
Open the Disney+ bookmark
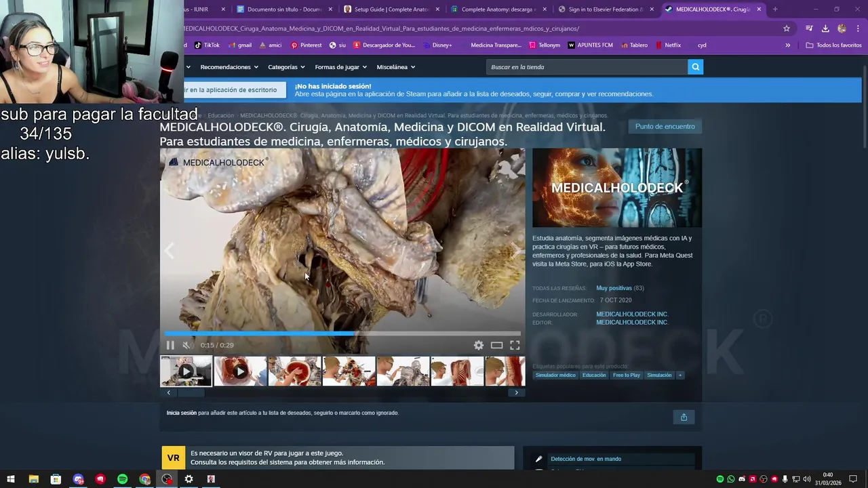pyautogui.click(x=437, y=45)
